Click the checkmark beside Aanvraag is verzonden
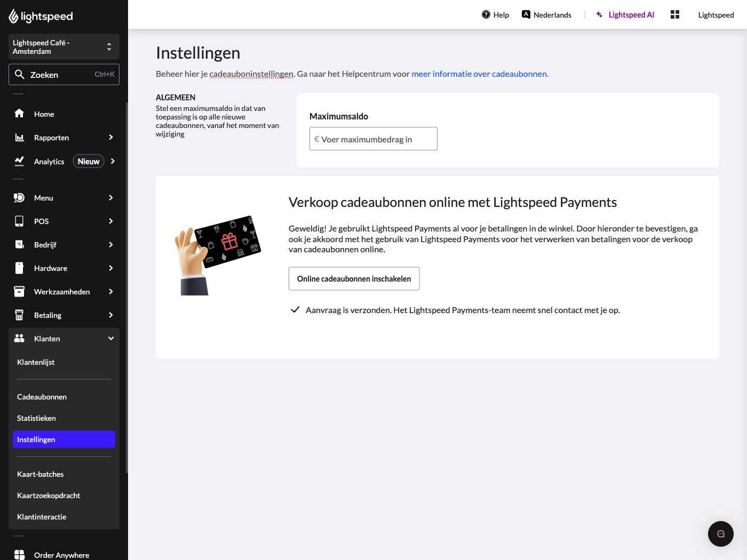747x560 pixels. click(295, 310)
